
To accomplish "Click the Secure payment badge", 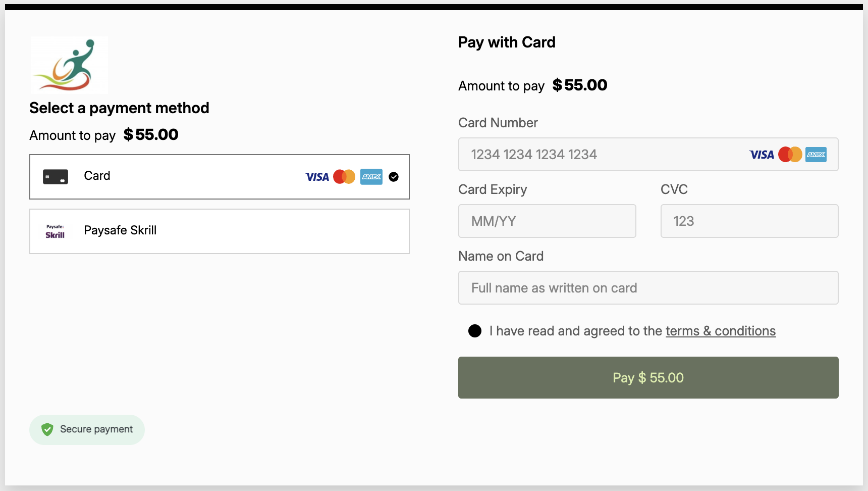I will 87,429.
